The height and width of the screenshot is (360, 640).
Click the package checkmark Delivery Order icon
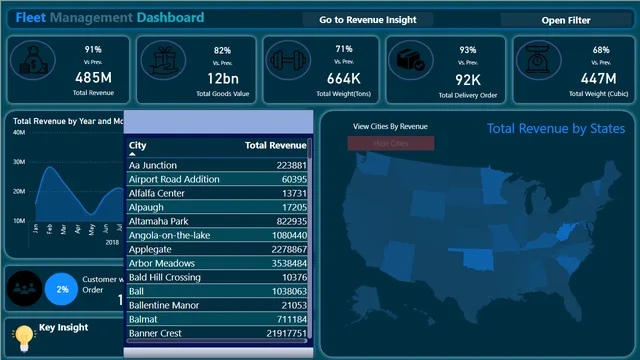coord(411,60)
